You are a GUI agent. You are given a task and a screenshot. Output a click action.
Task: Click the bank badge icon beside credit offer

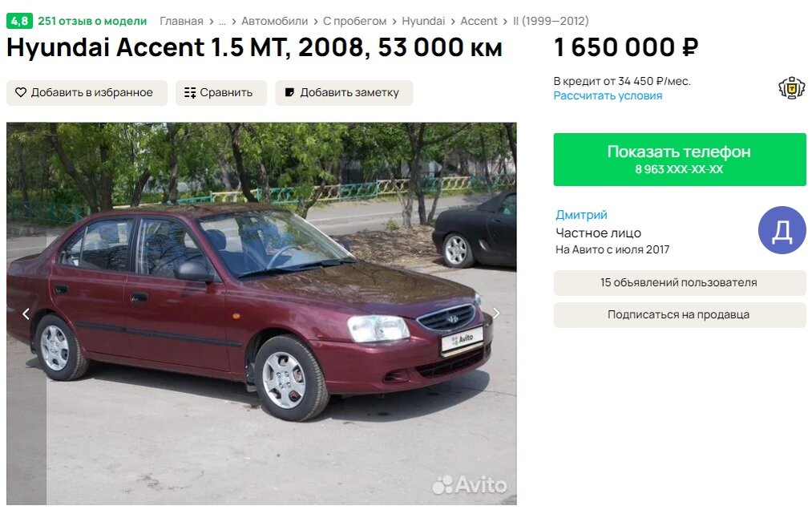(792, 88)
